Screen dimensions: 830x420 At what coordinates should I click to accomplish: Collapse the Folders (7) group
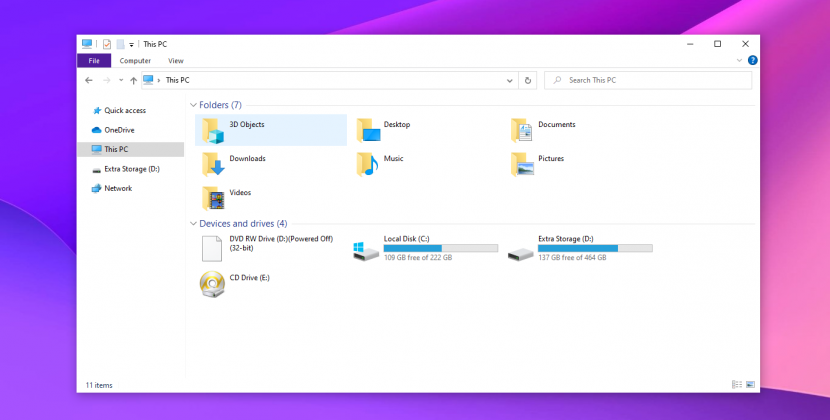tap(193, 105)
